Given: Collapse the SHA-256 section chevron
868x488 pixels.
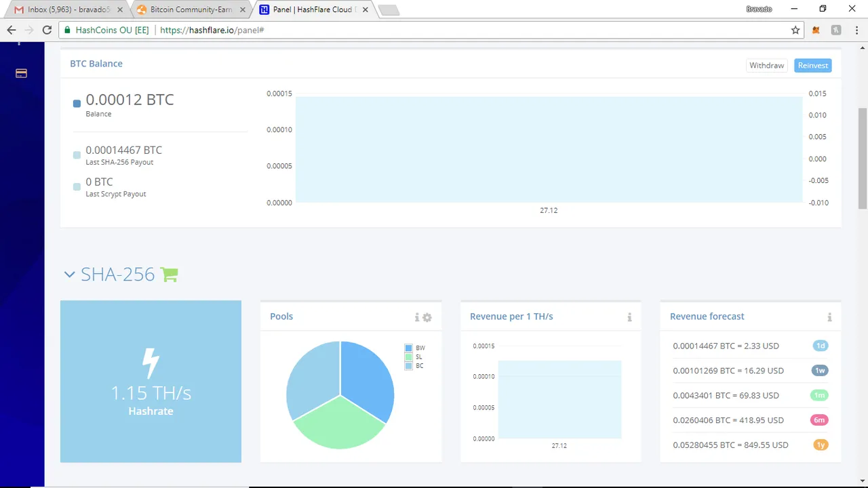Looking at the screenshot, I should [x=69, y=274].
